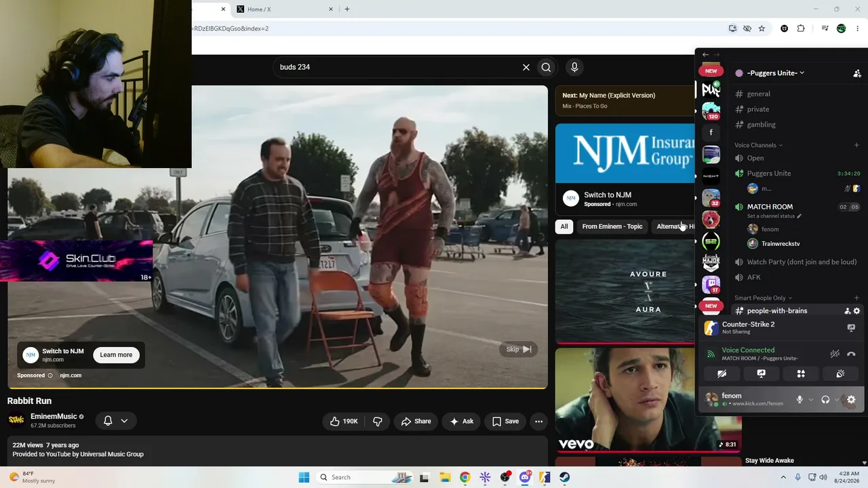This screenshot has width=868, height=488.
Task: Open Discord User Settings gear
Action: 852,400
